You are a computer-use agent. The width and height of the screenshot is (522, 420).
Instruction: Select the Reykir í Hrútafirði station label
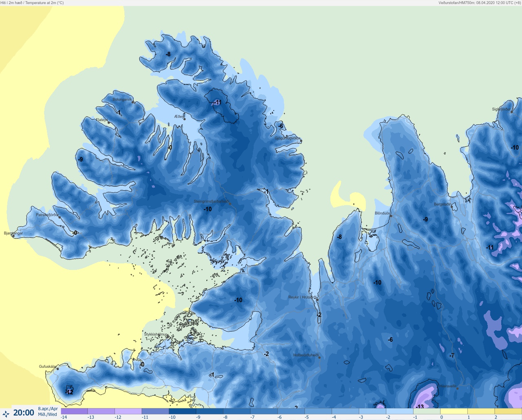[303, 297]
